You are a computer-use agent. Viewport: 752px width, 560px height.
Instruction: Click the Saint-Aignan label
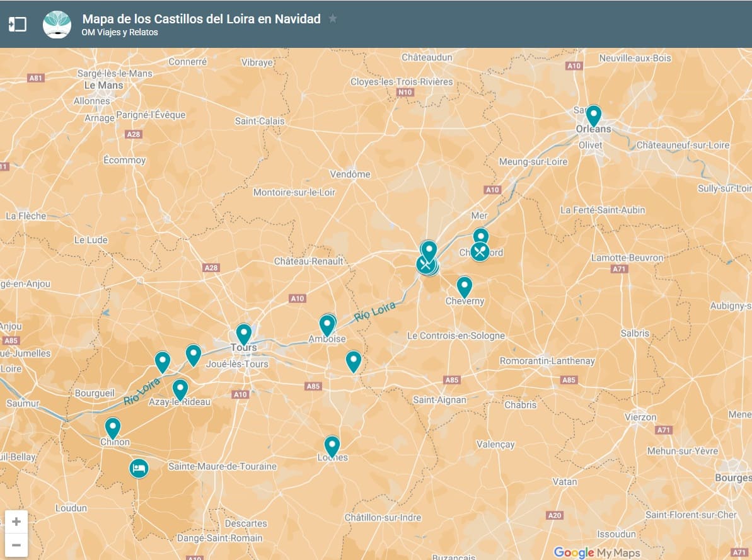click(439, 400)
